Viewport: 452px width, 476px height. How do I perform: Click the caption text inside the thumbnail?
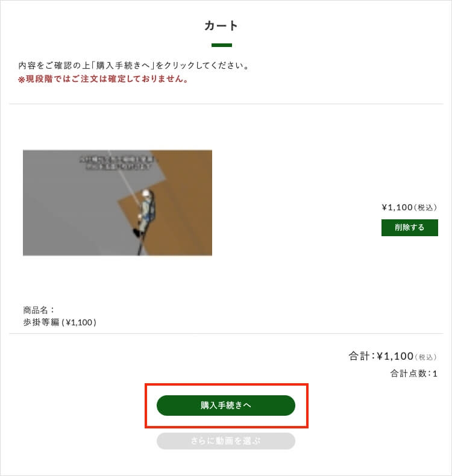[117, 163]
